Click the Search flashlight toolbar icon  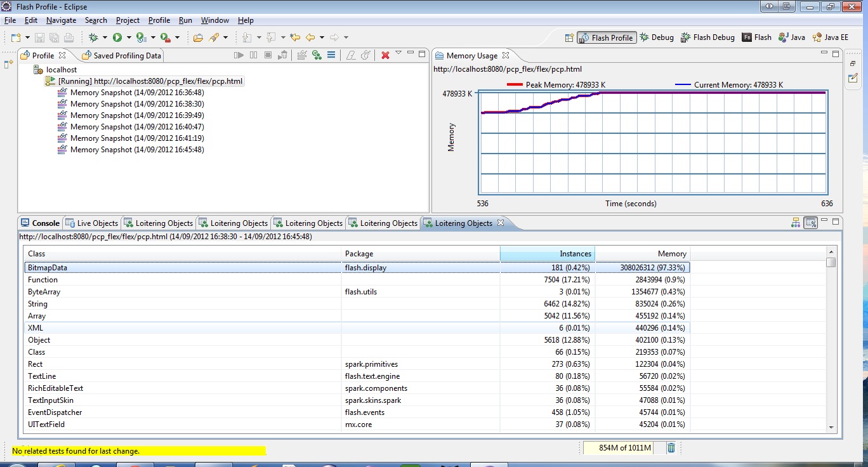click(214, 37)
